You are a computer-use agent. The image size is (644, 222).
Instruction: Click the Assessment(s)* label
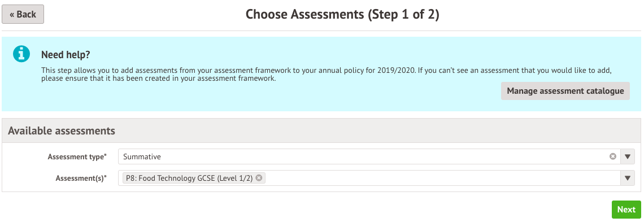81,178
